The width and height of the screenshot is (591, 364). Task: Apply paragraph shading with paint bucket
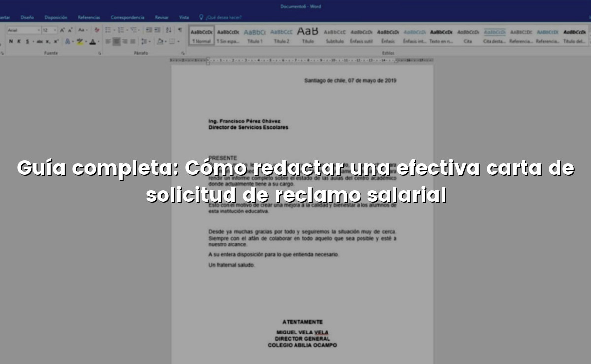point(160,42)
